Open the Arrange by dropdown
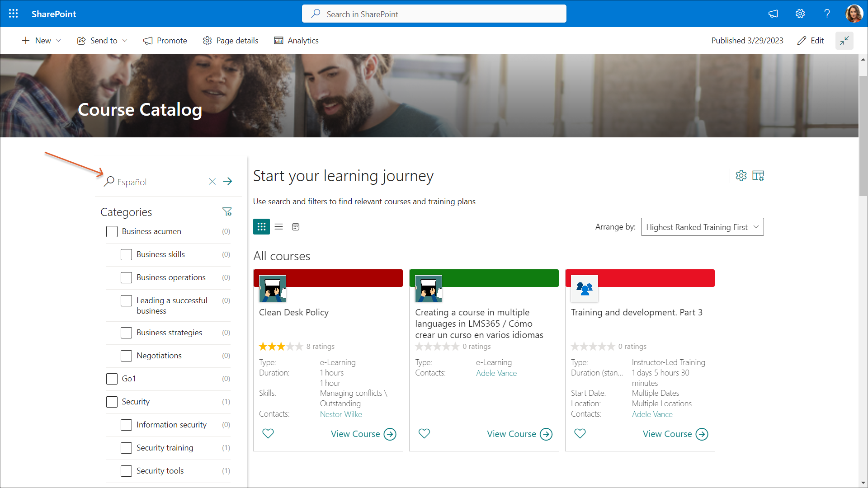 coord(702,227)
